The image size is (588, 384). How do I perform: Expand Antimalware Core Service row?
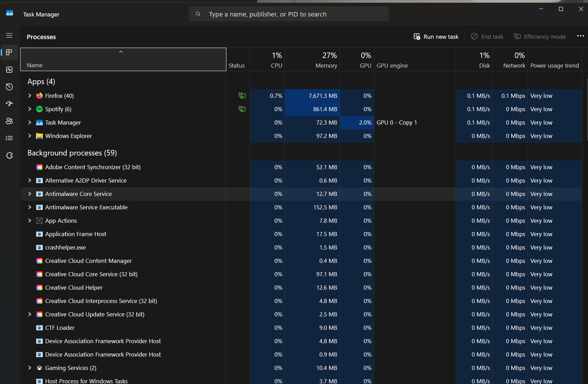click(x=30, y=194)
